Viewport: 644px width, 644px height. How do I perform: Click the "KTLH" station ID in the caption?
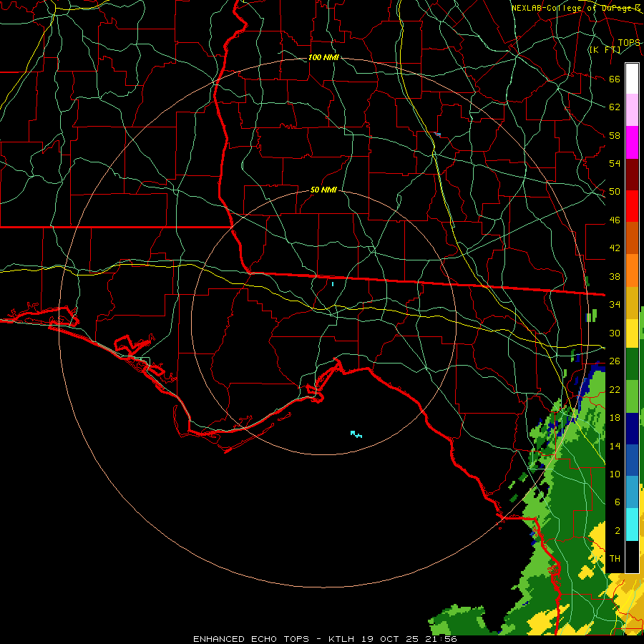point(342,639)
